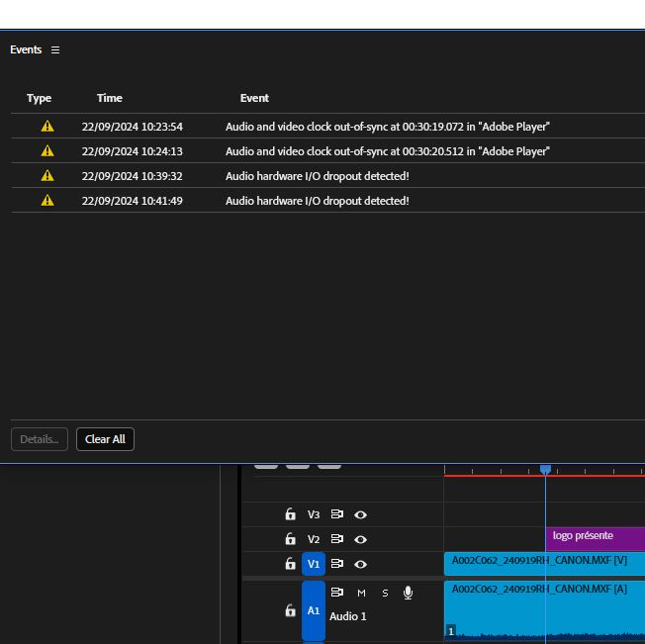The height and width of the screenshot is (644, 645).
Task: Click the Event column header
Action: click(254, 98)
